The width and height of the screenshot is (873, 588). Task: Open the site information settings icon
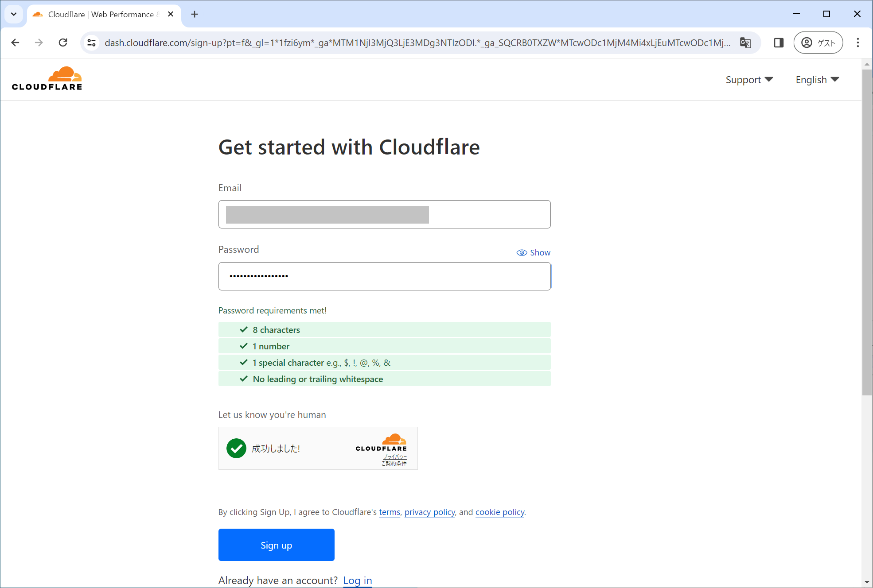point(92,43)
